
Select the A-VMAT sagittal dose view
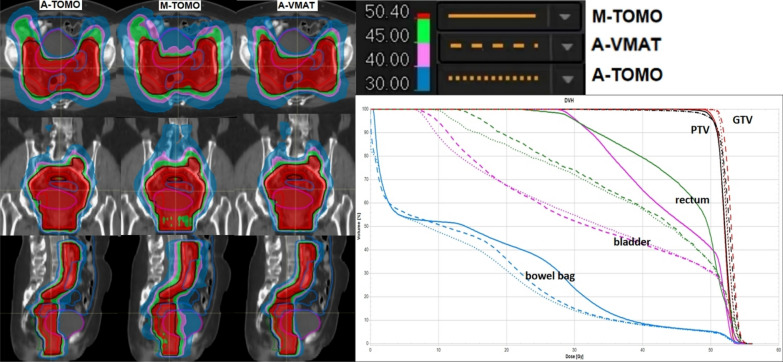coord(296,299)
